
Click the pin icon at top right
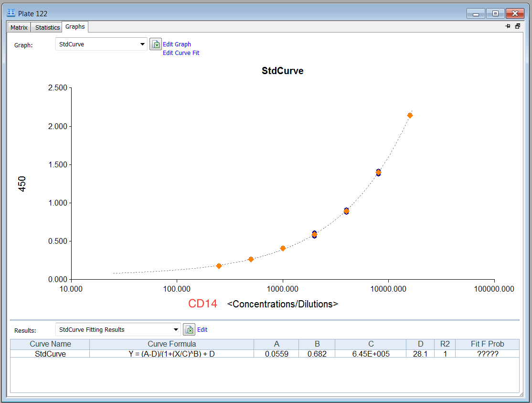[x=508, y=26]
